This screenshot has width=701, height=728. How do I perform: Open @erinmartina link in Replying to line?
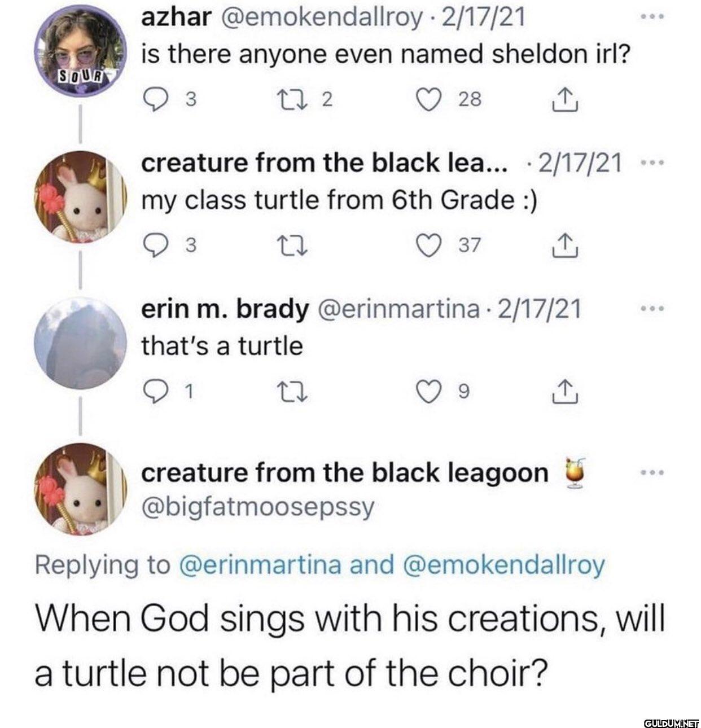260,564
